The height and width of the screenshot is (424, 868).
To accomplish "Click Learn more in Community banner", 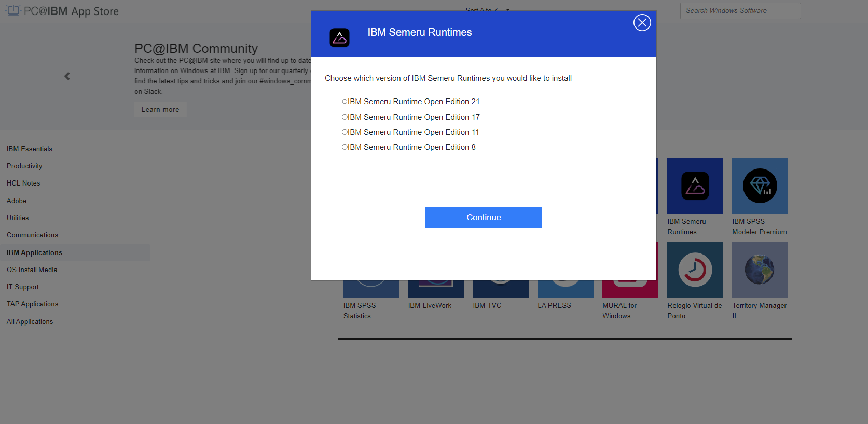I will point(160,109).
